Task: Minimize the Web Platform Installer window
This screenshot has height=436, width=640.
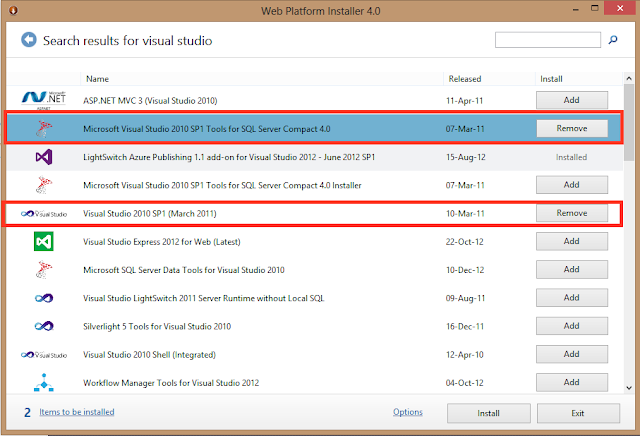Action: pyautogui.click(x=576, y=9)
